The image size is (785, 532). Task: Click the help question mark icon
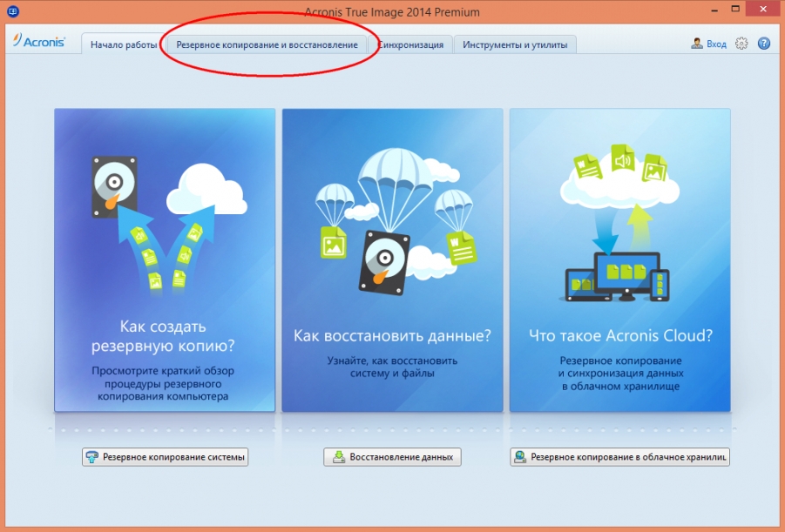click(x=764, y=44)
